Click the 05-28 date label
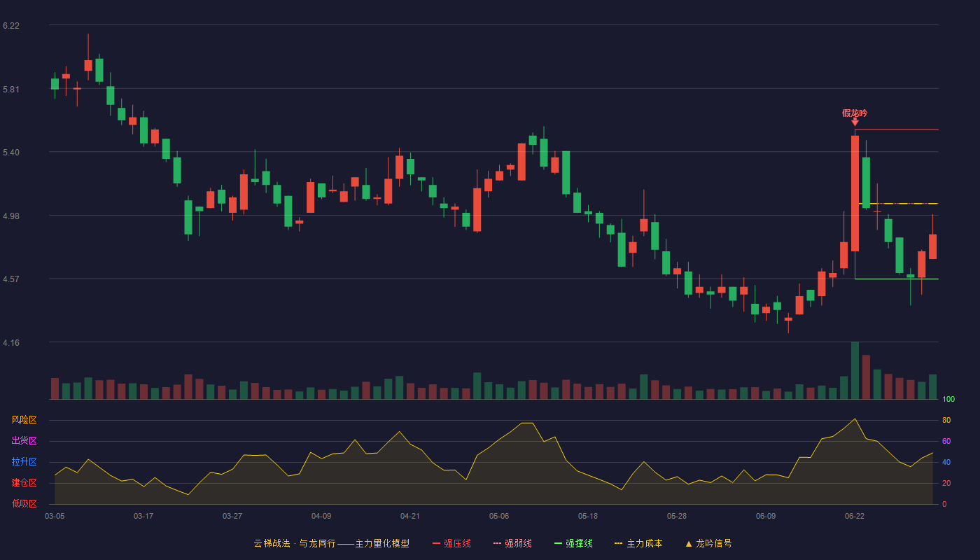 [677, 516]
